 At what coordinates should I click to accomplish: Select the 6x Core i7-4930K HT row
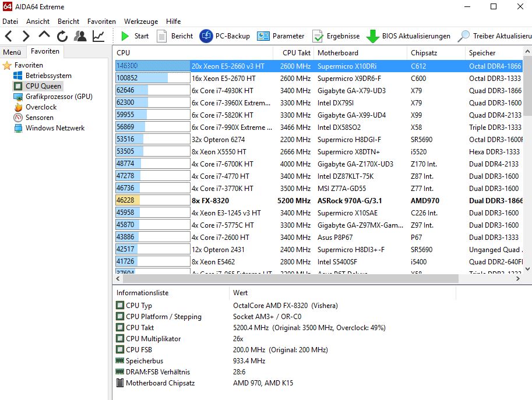tap(319, 90)
